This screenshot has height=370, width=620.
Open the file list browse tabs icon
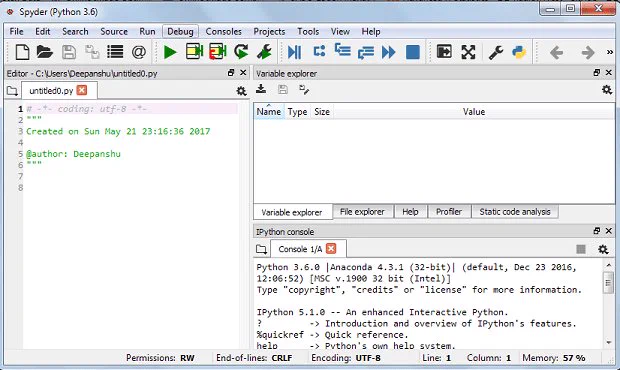point(115,52)
